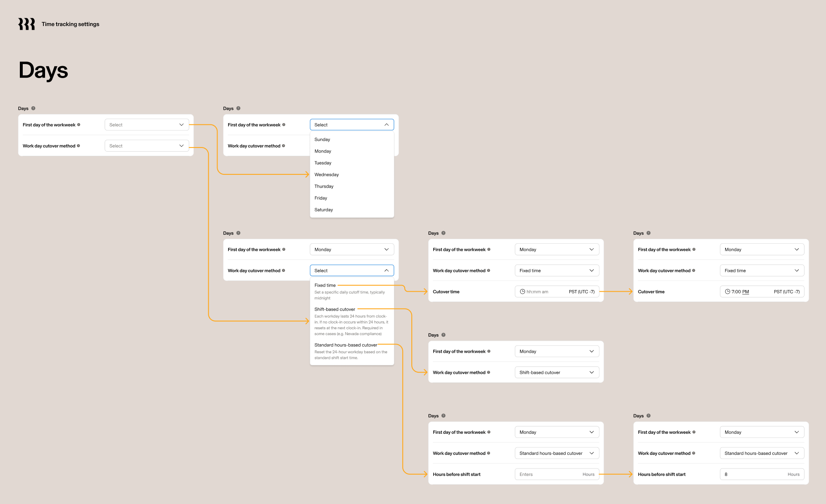Open Standard hours-based cutover dropdown above the 8 Hours field
This screenshot has height=504, width=826.
[762, 453]
